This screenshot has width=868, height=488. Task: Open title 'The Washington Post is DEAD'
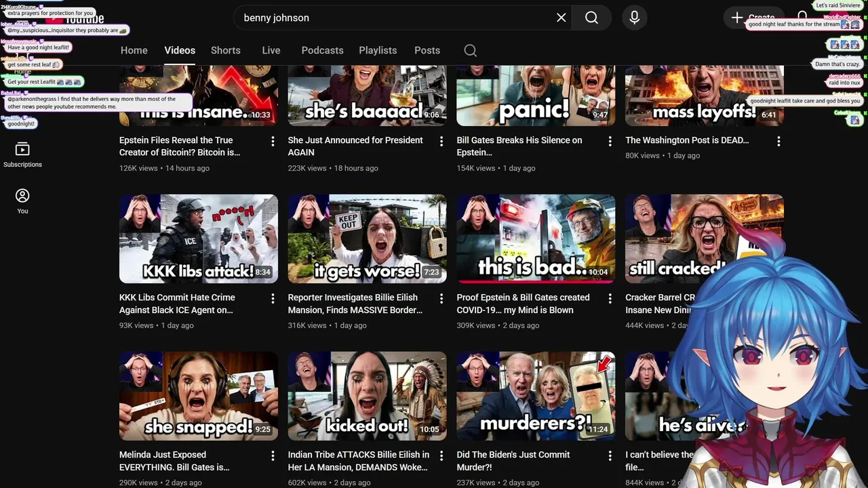pos(687,140)
